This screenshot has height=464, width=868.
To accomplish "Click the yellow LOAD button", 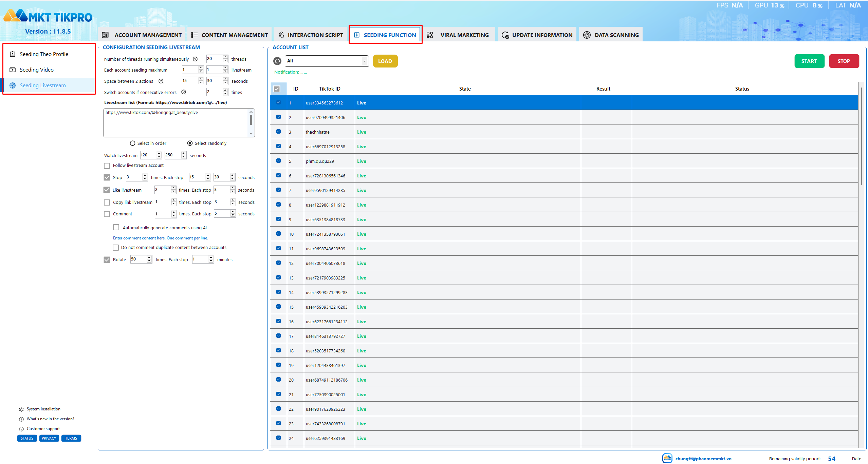I will [385, 61].
